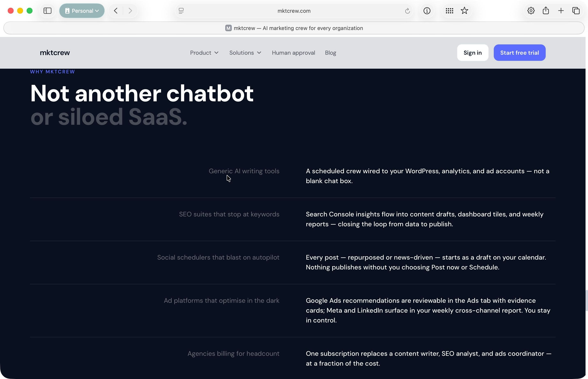
Task: Open the Personal profile dropdown
Action: click(x=82, y=11)
